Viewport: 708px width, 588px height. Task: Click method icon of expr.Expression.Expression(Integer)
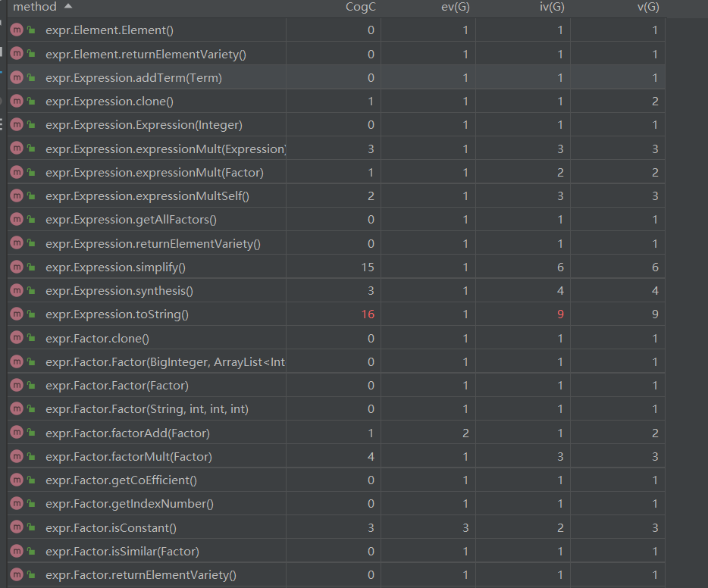pos(17,124)
